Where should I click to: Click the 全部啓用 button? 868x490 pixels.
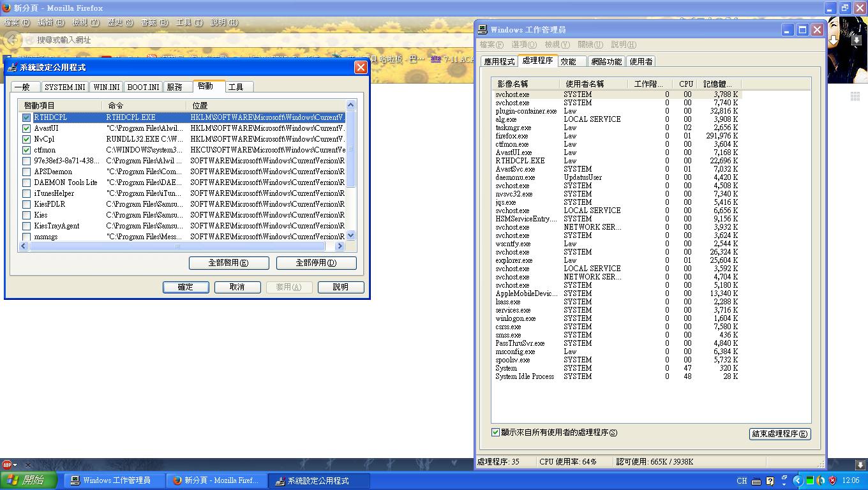228,263
